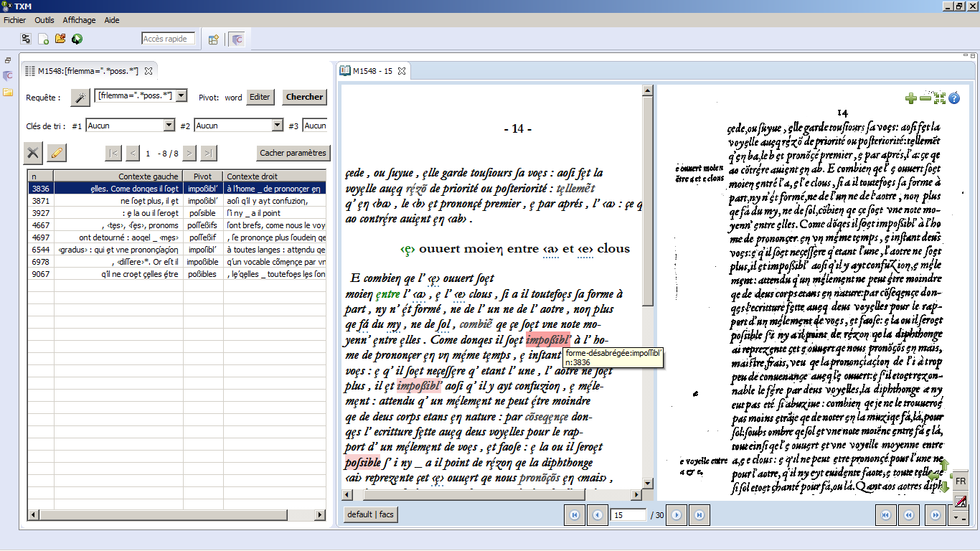Open facsimile viewer help question mark
The height and width of the screenshot is (551, 980).
pyautogui.click(x=954, y=98)
